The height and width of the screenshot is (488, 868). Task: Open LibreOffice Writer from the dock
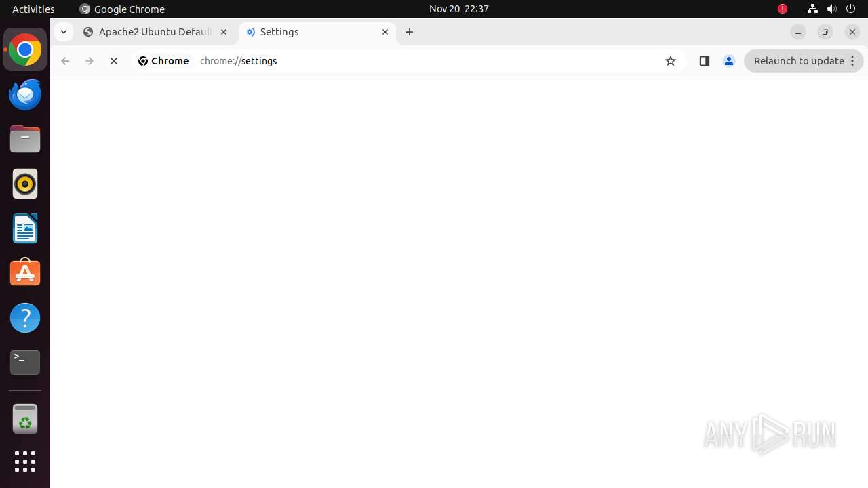point(25,228)
